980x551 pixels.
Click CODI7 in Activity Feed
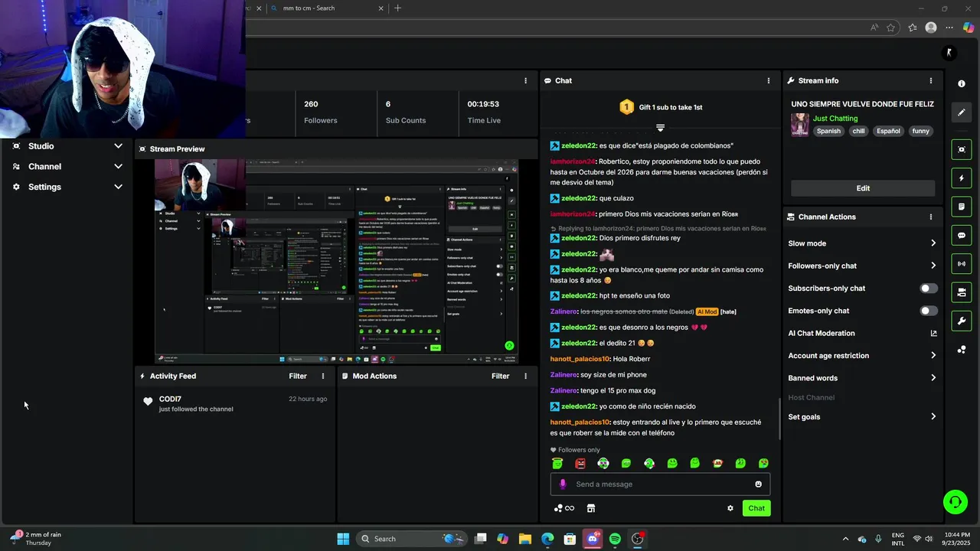(170, 399)
